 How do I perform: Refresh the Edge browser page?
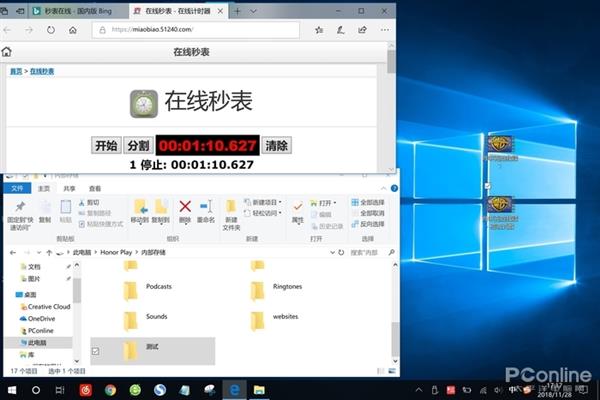click(x=51, y=29)
